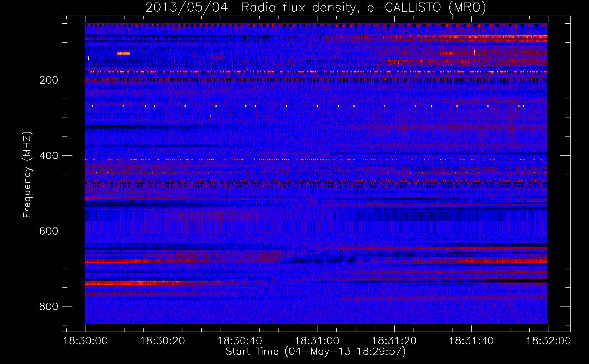The image size is (589, 364).
Task: Click the 400 frequency tick label
Action: tap(49, 156)
